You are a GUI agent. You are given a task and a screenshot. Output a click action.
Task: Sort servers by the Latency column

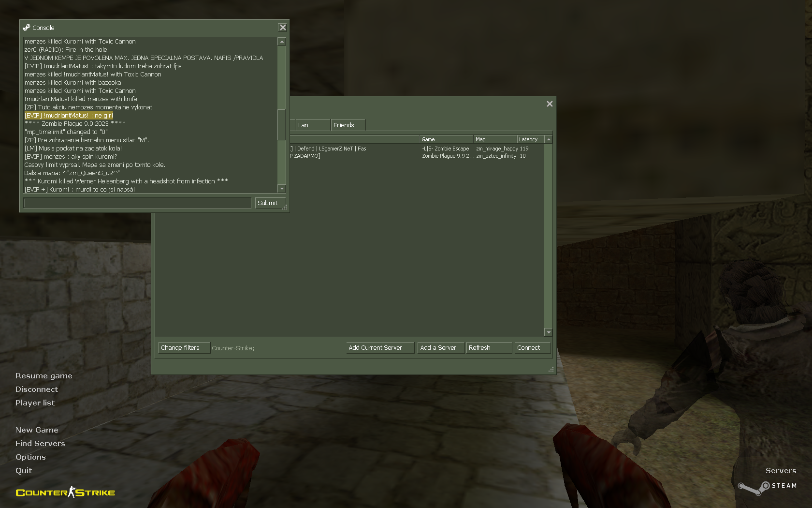coord(530,139)
